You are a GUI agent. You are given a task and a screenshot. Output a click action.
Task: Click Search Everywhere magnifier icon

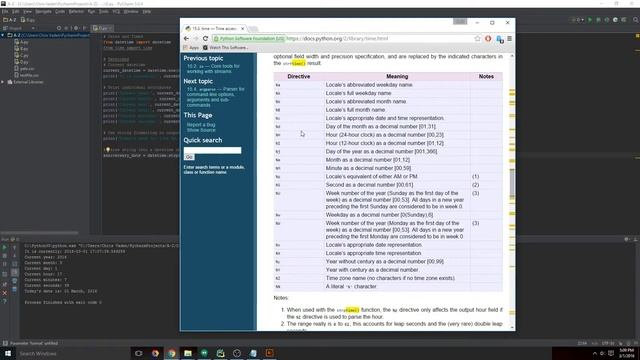click(636, 20)
